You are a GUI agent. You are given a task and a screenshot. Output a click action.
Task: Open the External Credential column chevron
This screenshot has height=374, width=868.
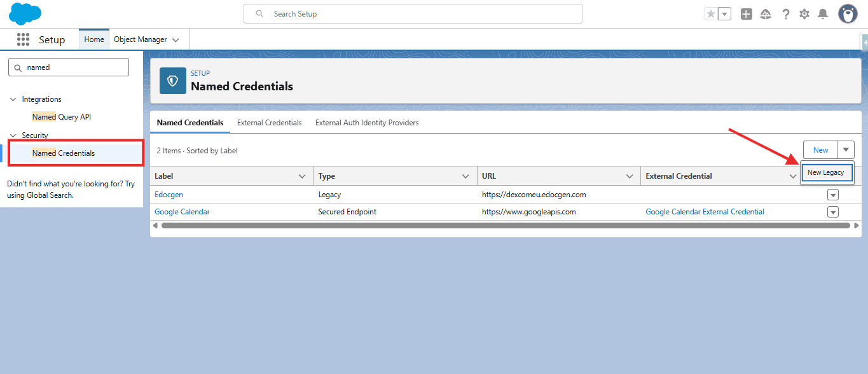(793, 176)
